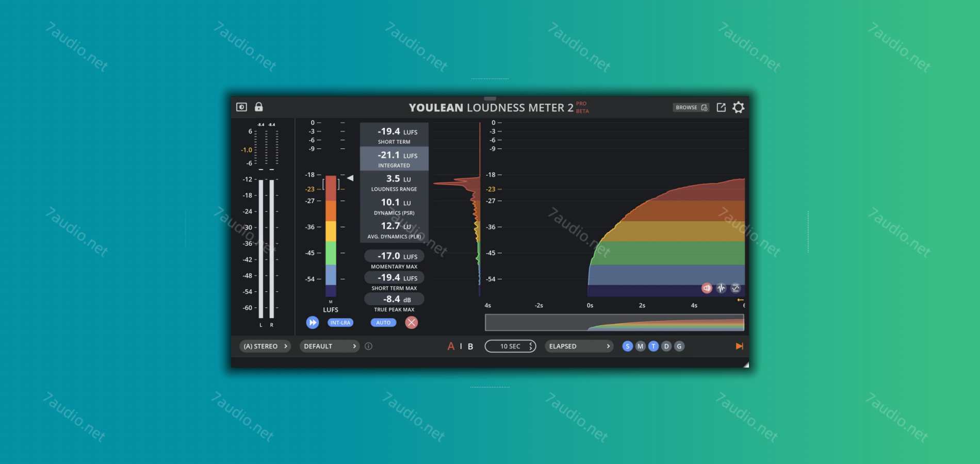Click the timeline overview navigator bar
980x464 pixels.
tap(614, 323)
